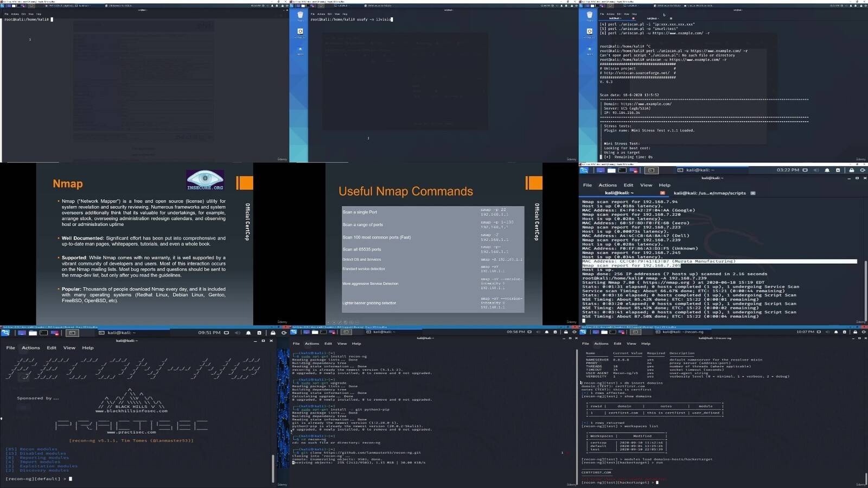Image resolution: width=868 pixels, height=488 pixels.
Task: Click the 09:51 PM clock
Action: coord(209,333)
